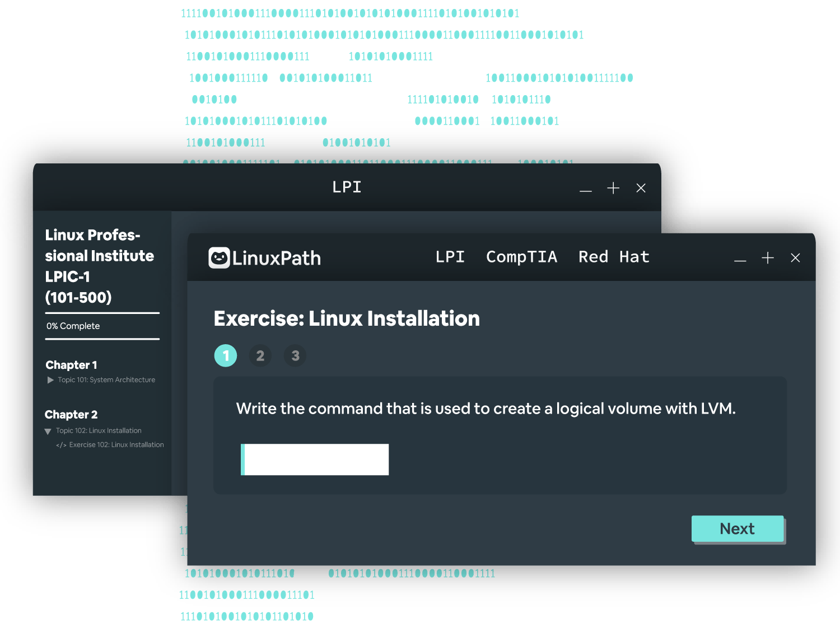Close the LPI background window
The image size is (840, 638).
[x=641, y=188]
